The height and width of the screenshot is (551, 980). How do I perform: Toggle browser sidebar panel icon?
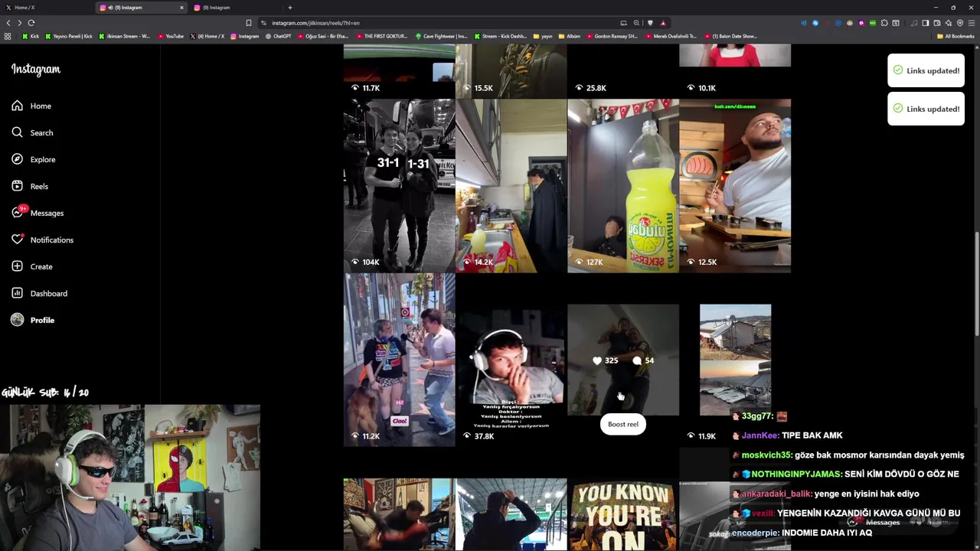925,23
